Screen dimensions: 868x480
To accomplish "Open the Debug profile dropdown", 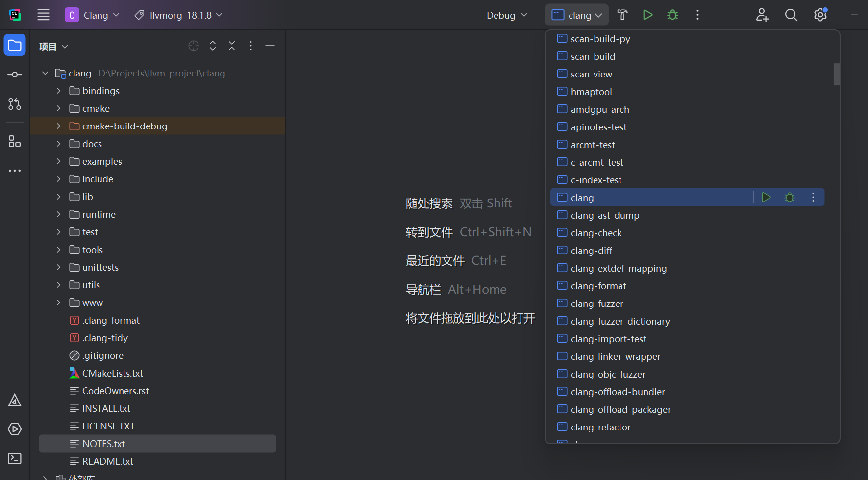I will point(507,15).
